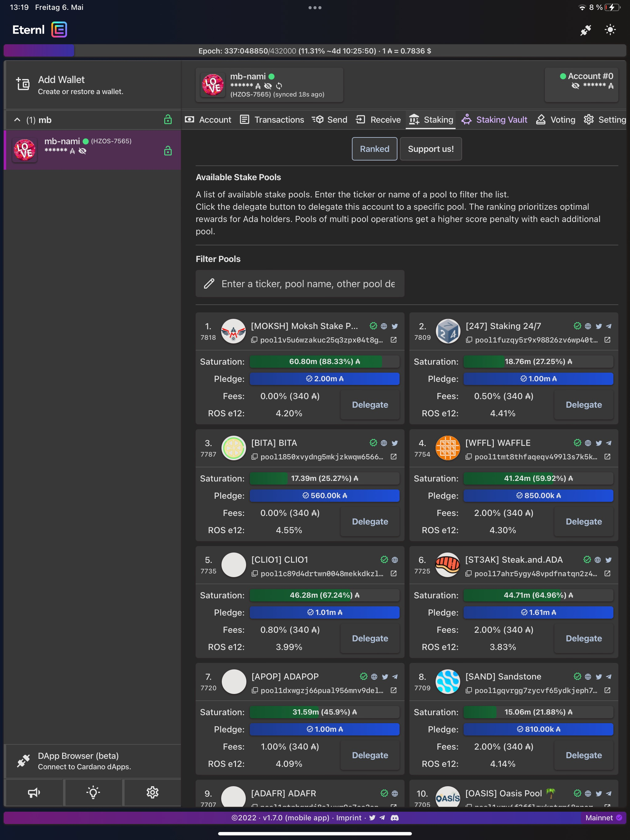Screen dimensions: 630x840
Task: Delegate to the SAND Sandstone pool
Action: (584, 755)
